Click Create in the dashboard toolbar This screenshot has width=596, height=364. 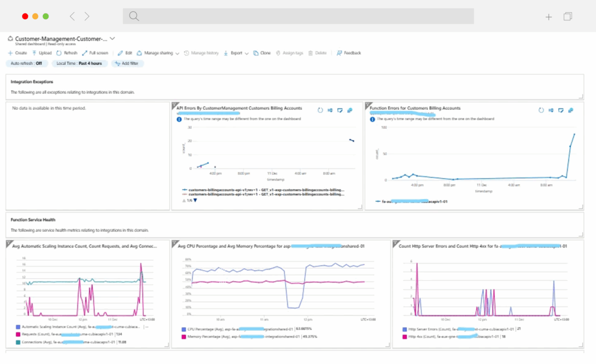[17, 53]
